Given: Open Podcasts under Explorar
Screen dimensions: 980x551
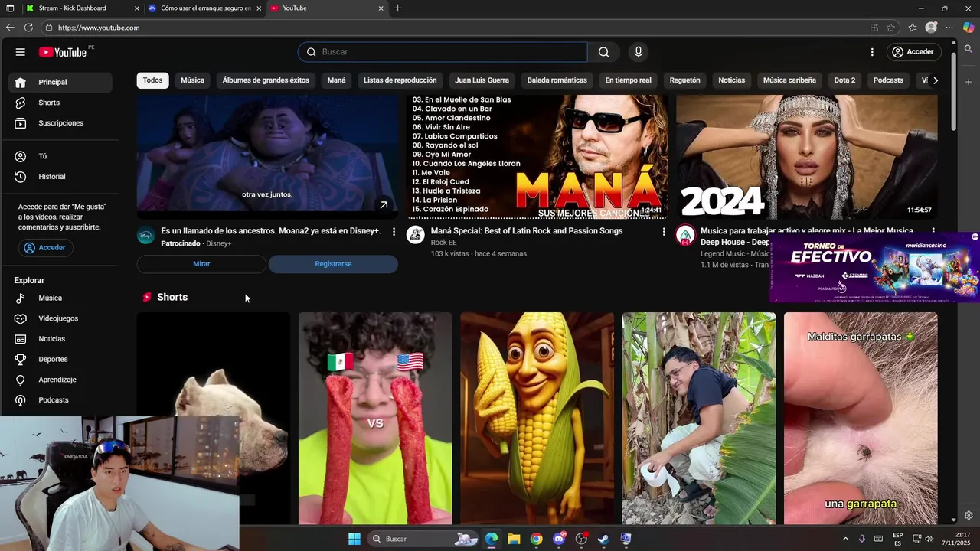Looking at the screenshot, I should pyautogui.click(x=61, y=400).
